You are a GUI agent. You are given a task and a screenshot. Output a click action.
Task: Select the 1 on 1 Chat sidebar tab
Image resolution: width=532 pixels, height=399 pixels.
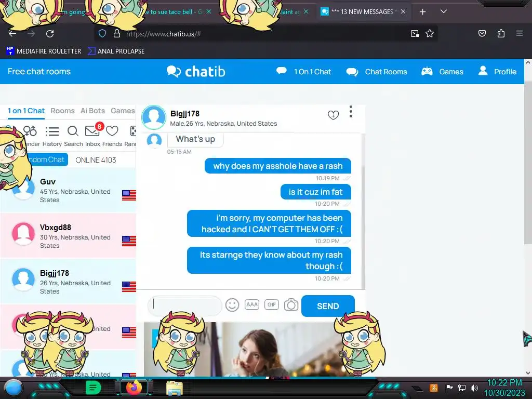pyautogui.click(x=26, y=111)
